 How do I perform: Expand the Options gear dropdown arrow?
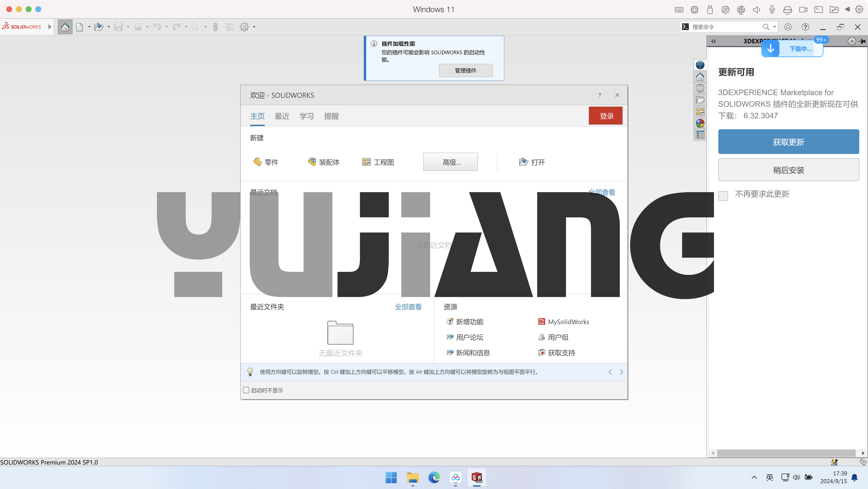254,27
